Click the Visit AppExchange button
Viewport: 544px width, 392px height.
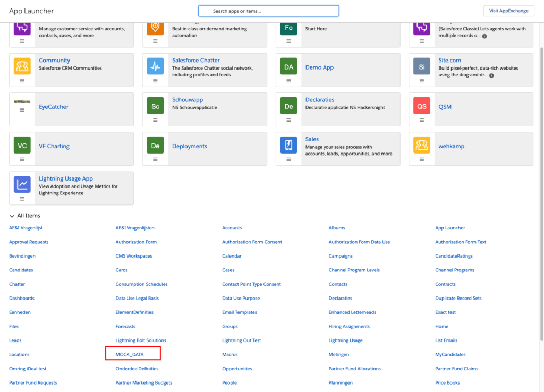(x=508, y=11)
